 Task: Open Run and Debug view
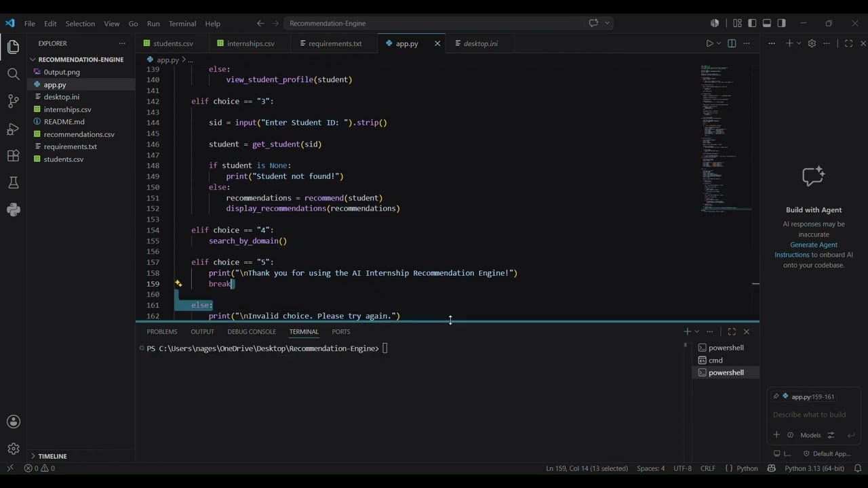tap(13, 129)
